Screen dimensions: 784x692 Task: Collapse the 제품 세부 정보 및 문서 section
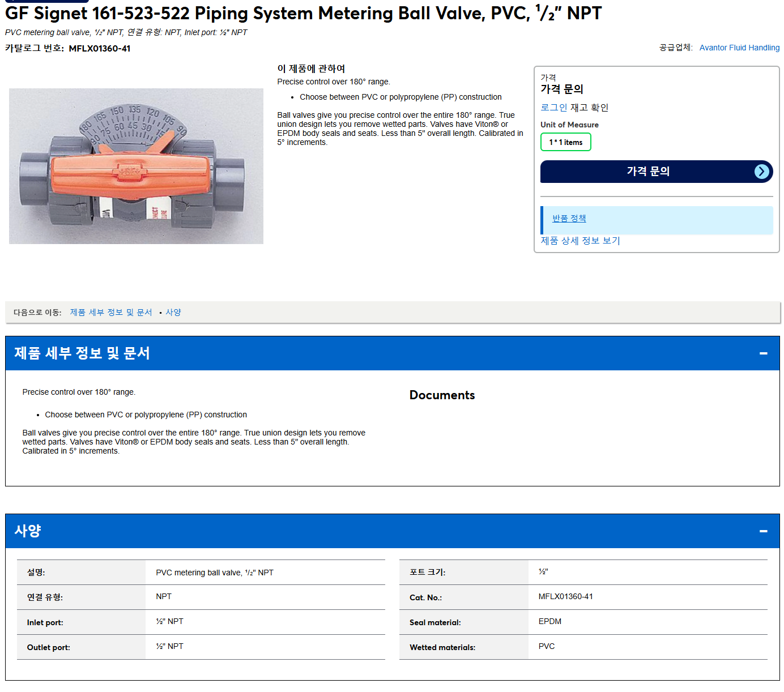click(x=763, y=353)
